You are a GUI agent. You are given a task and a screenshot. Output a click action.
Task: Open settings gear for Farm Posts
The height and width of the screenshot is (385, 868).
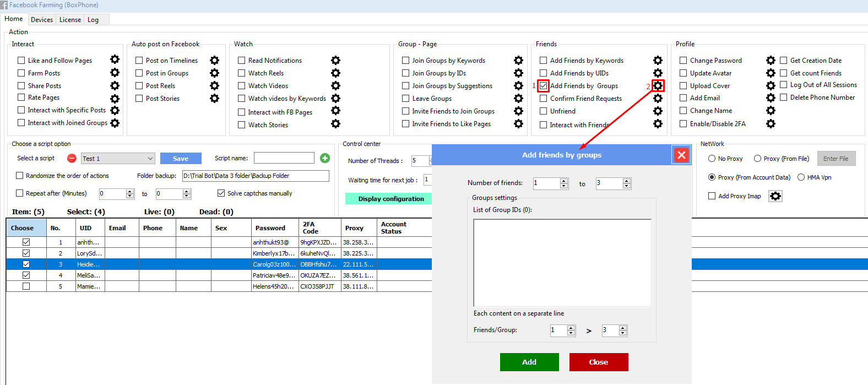(115, 72)
